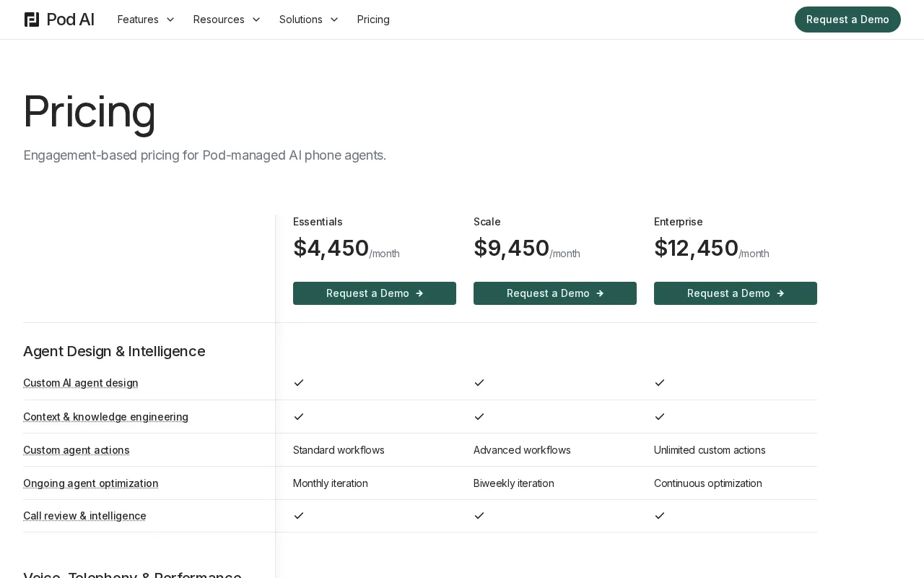Click Scale checkmark for Call review & intelligence
Screen dimensions: 924x578
click(479, 515)
